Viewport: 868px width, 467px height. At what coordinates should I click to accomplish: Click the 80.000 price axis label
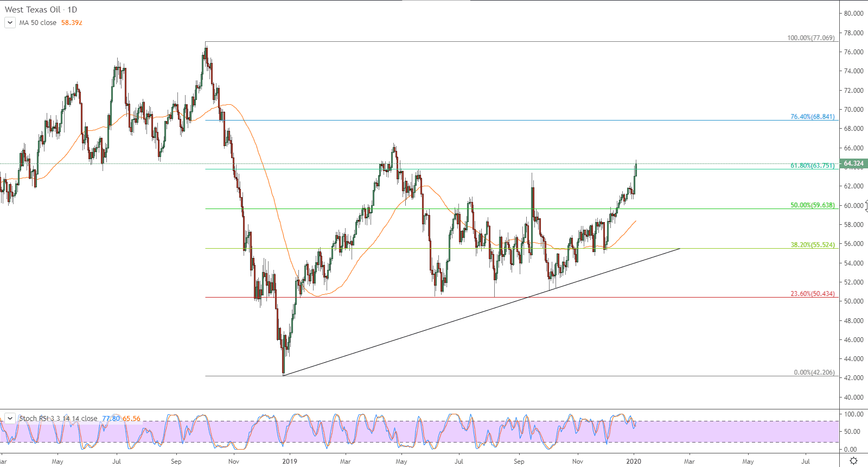click(854, 14)
